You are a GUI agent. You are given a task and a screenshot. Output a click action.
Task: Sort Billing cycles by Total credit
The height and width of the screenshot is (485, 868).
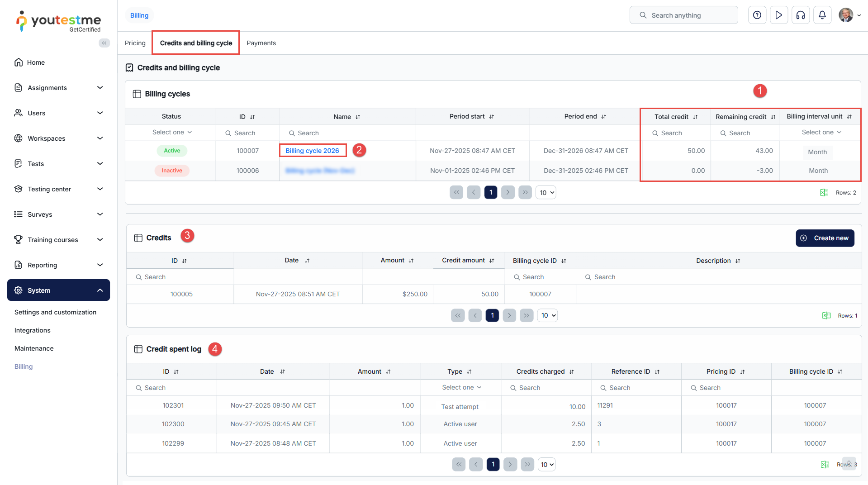coord(695,117)
